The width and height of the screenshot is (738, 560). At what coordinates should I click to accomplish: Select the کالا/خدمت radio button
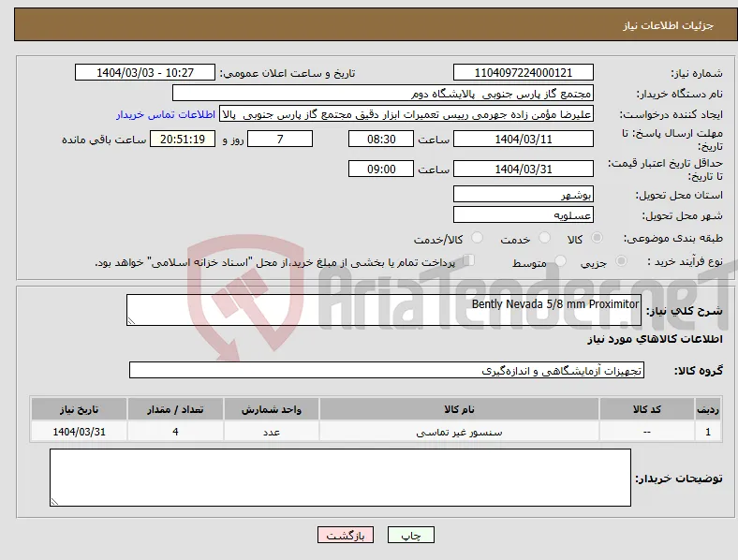(478, 238)
